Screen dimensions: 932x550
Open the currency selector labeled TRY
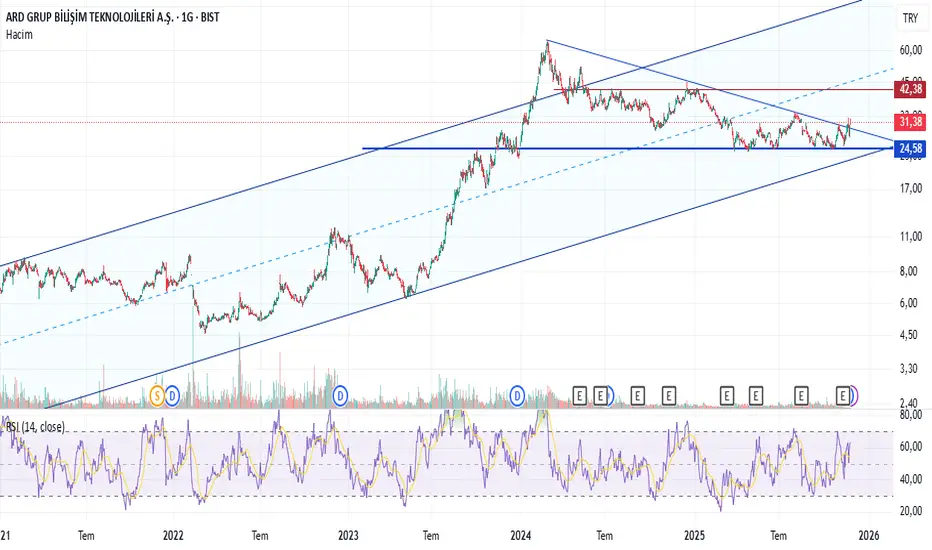(911, 18)
